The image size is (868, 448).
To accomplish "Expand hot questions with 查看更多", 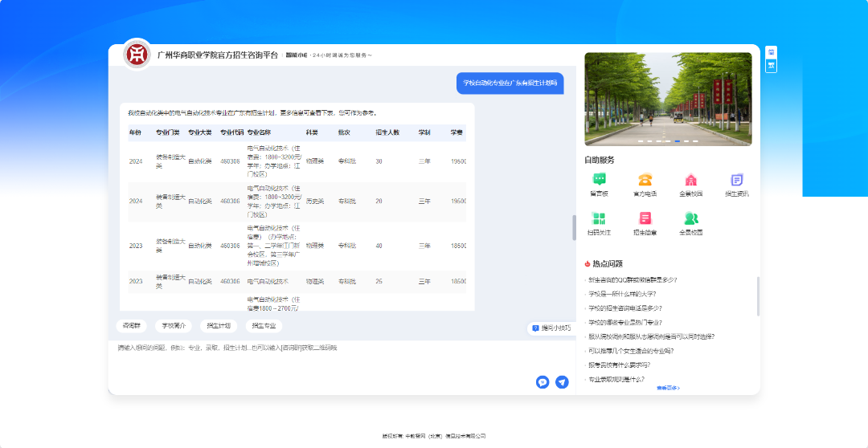I will (668, 388).
